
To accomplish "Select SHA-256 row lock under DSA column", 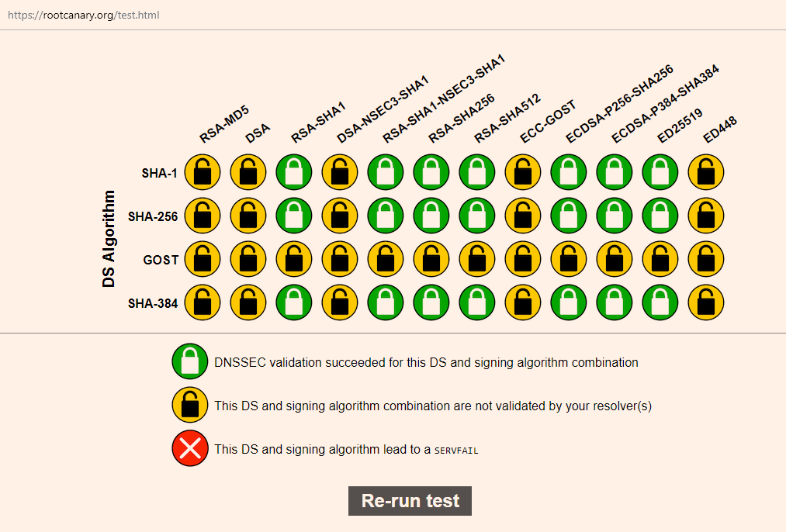I will 248,216.
